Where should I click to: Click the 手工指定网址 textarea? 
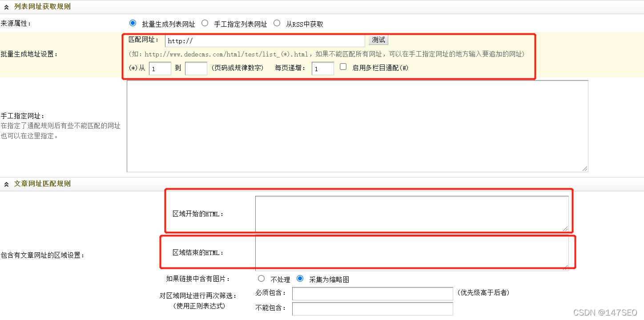click(x=358, y=126)
